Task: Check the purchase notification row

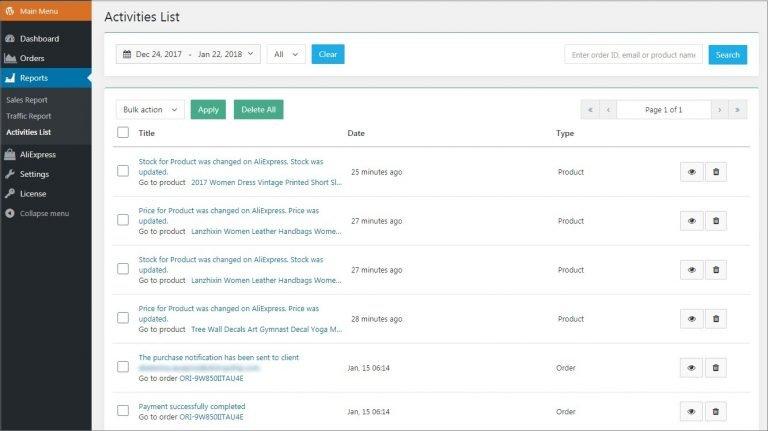Action: (x=123, y=367)
